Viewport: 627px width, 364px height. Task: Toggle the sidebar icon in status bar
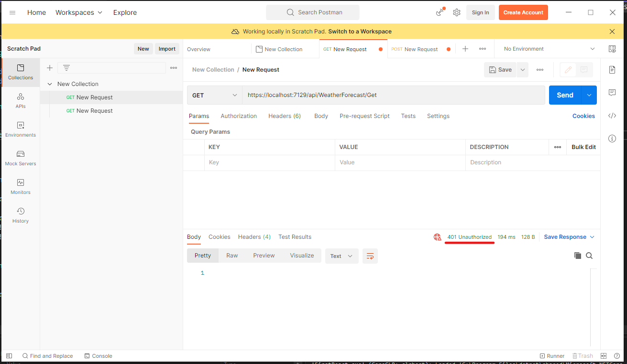[9, 356]
